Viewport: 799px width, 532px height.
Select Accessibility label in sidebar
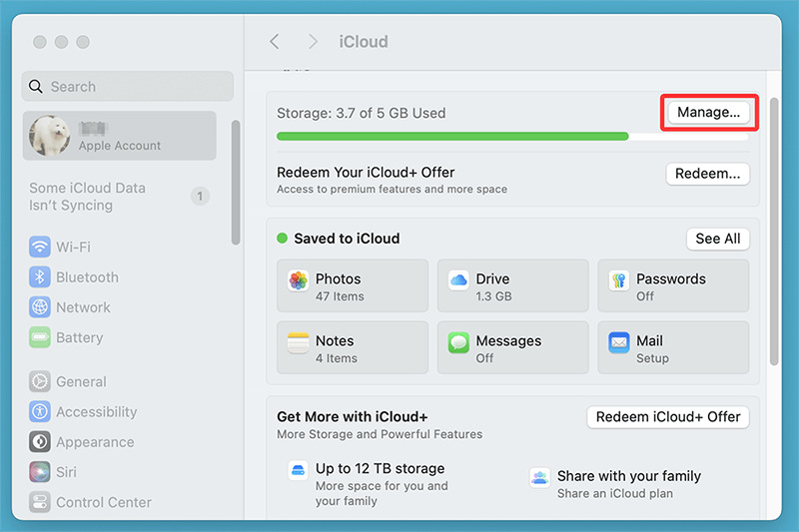(x=96, y=412)
